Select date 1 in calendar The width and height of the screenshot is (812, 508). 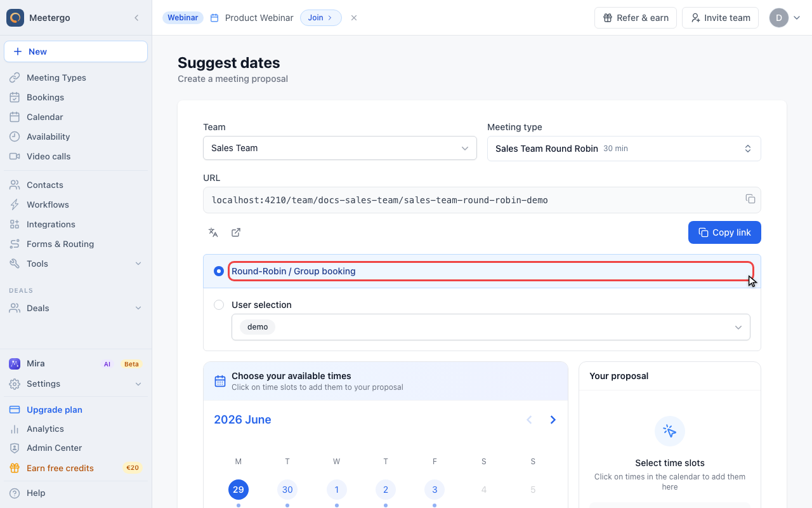(336, 490)
